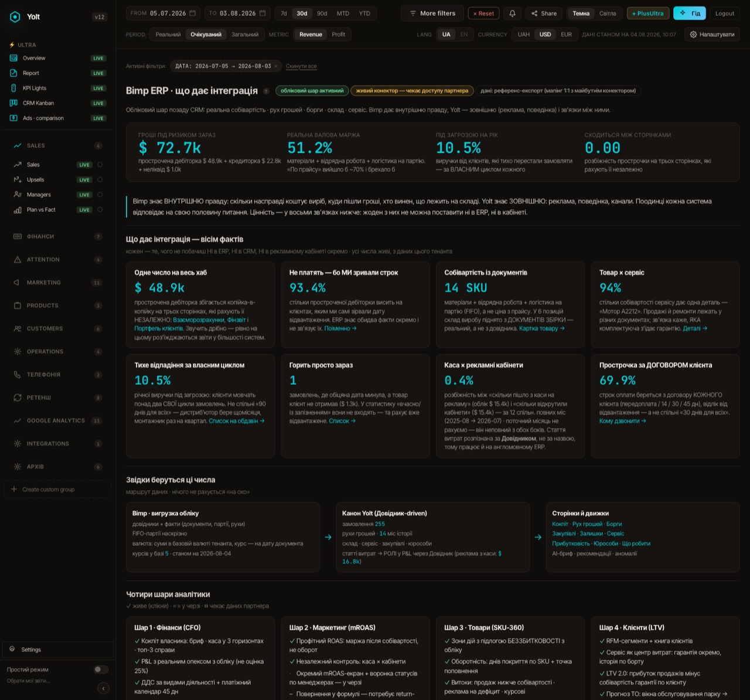
Task: Toggle the Простий режим switch
Action: (x=101, y=670)
